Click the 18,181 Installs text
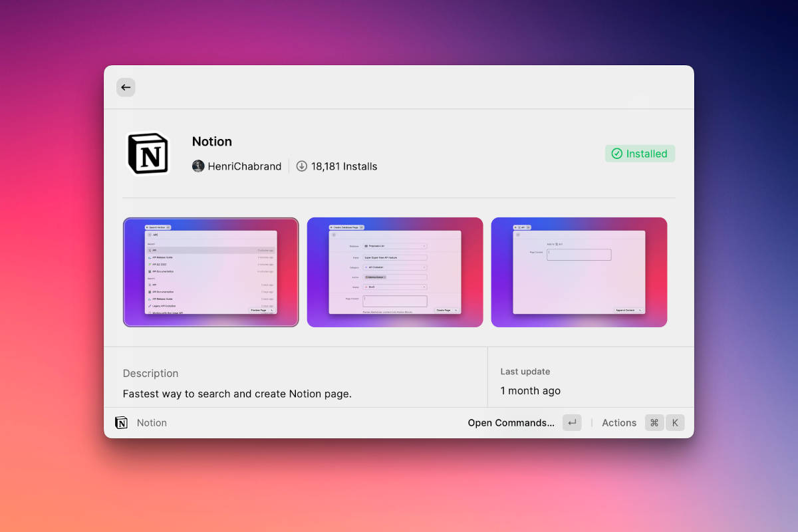This screenshot has height=532, width=798. (344, 166)
